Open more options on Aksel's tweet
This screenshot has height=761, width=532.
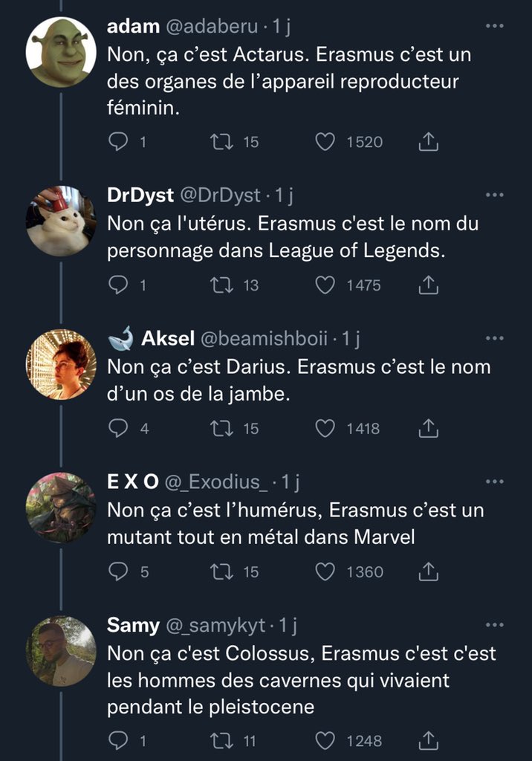[x=493, y=339]
